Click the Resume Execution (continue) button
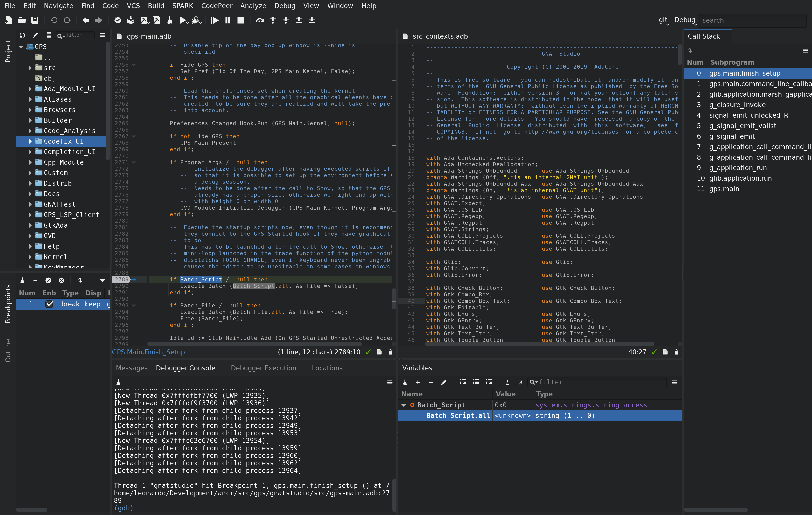Viewport: 812px width, 515px height. [x=214, y=20]
